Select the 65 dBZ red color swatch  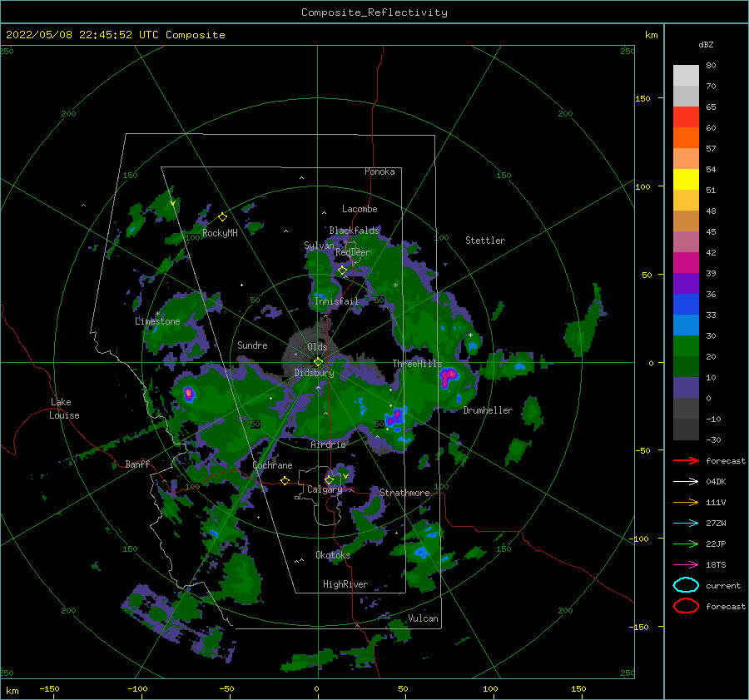[x=686, y=117]
